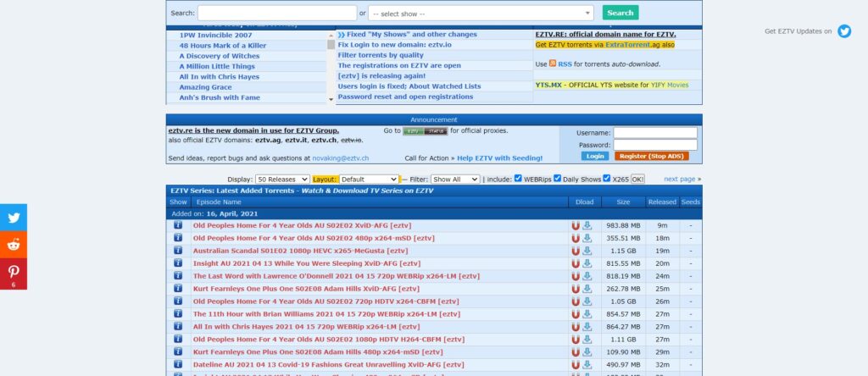Click the Password field
The height and width of the screenshot is (376, 868).
click(x=655, y=145)
